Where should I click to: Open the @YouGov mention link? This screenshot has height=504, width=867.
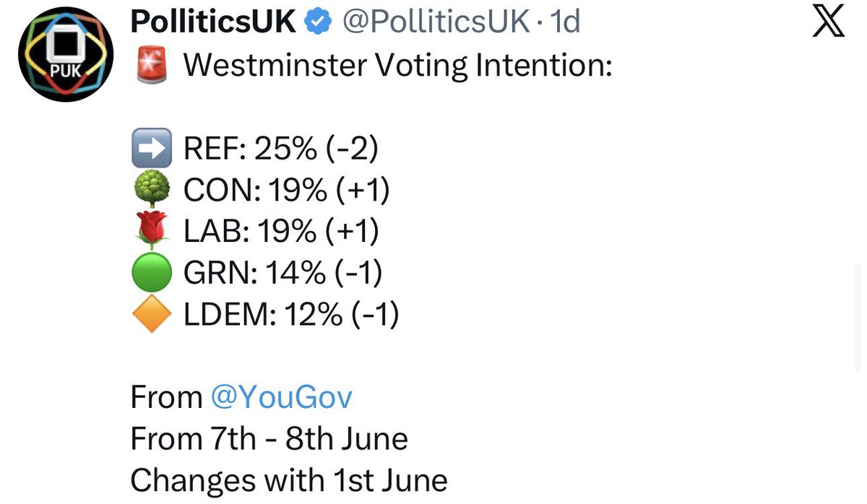(x=282, y=398)
